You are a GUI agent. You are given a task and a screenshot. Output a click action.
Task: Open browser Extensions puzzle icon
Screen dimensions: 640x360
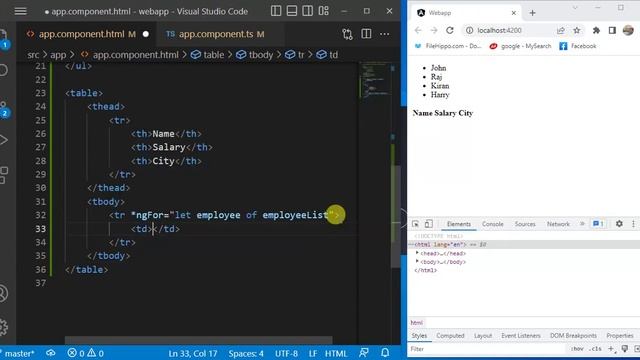tap(596, 30)
